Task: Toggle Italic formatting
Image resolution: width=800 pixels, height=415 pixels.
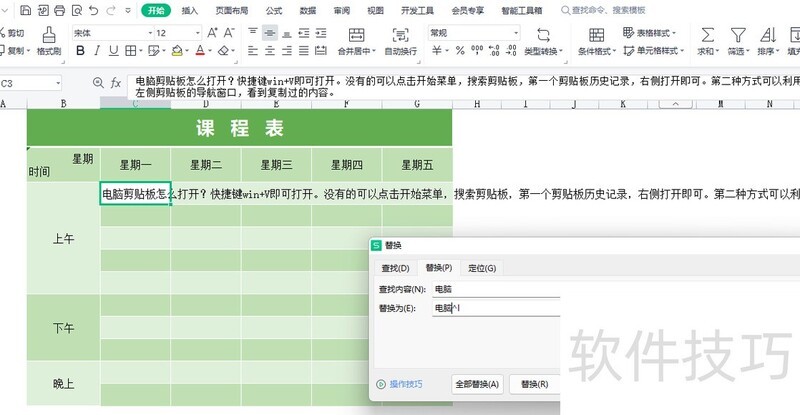Action: [x=97, y=51]
